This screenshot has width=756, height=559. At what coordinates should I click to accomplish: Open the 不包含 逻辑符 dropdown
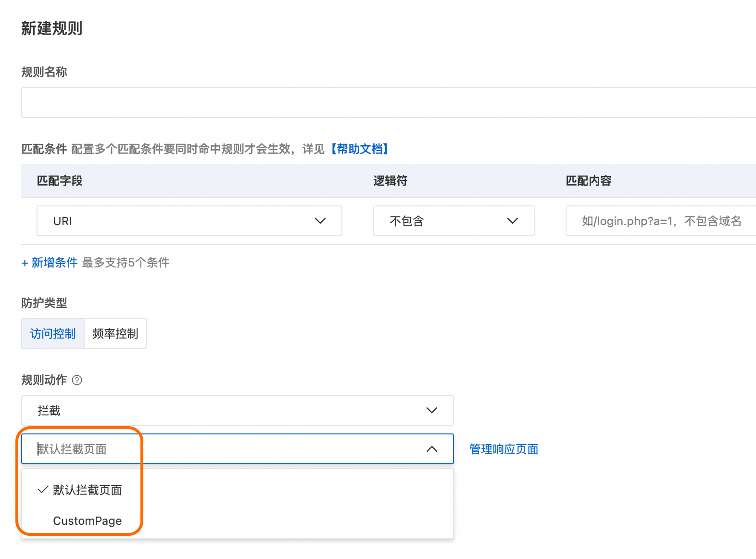(x=454, y=221)
